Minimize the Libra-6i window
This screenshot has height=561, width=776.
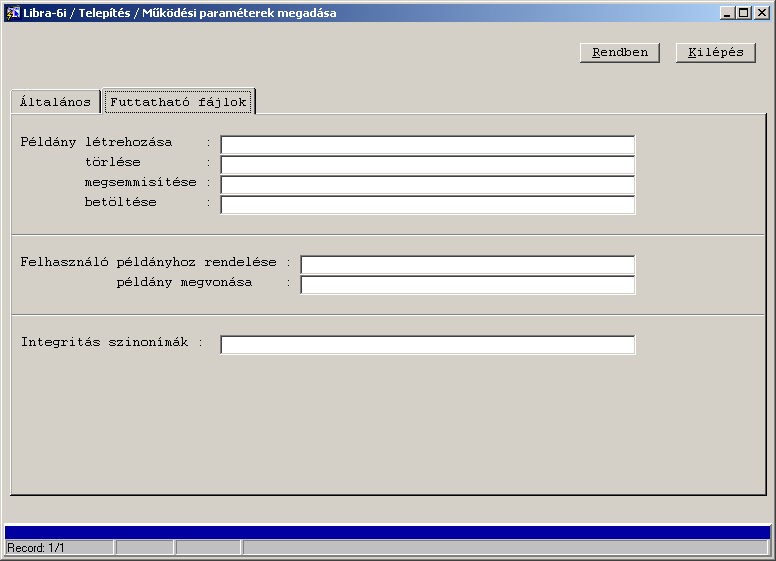tap(727, 13)
